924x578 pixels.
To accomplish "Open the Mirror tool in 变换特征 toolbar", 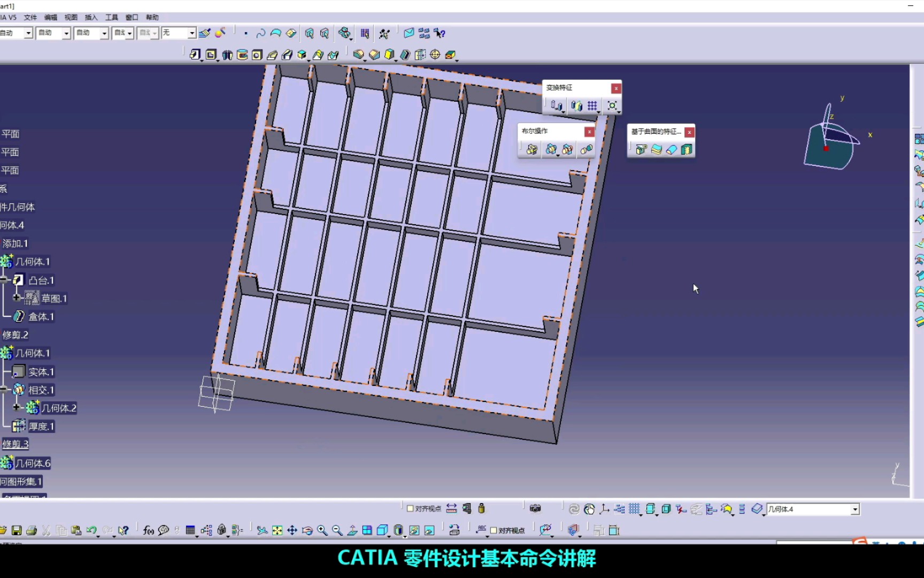I will (576, 106).
